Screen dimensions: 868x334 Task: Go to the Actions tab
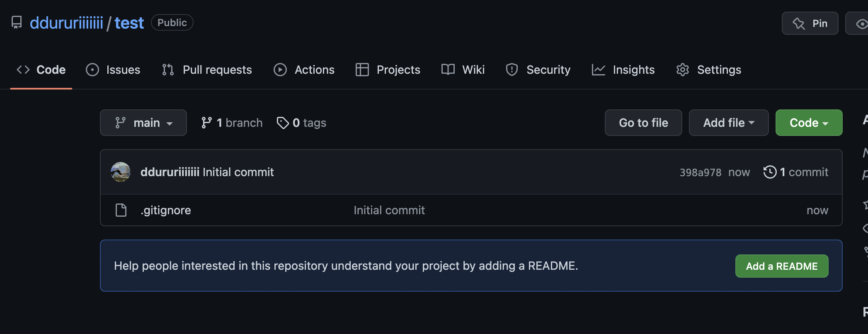click(x=304, y=70)
